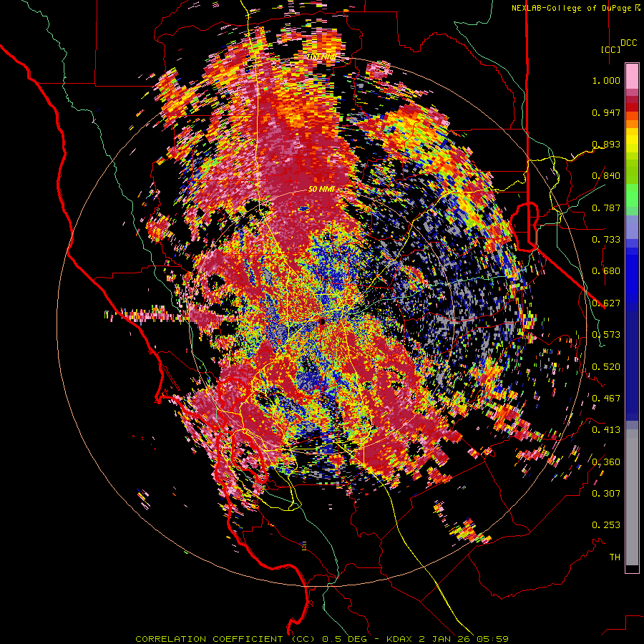Image resolution: width=644 pixels, height=644 pixels.
Task: Click the DCC label above color scale
Action: coord(629,43)
